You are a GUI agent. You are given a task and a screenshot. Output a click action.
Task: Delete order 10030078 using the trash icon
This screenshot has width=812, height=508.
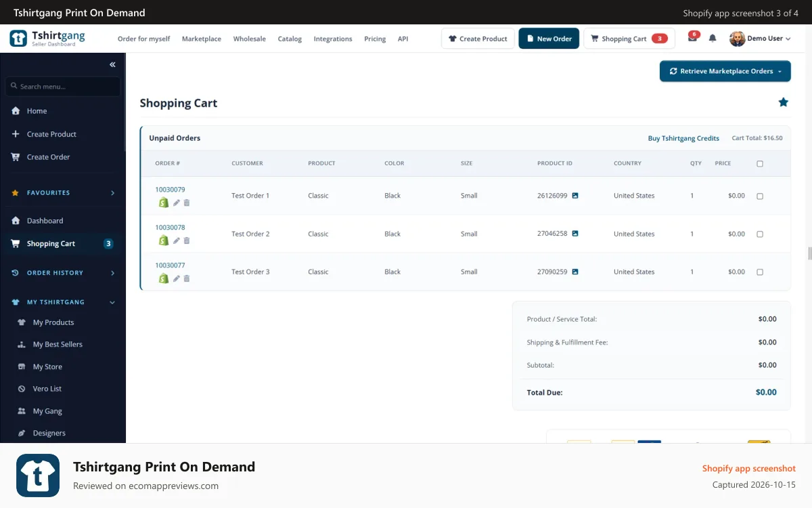click(187, 240)
